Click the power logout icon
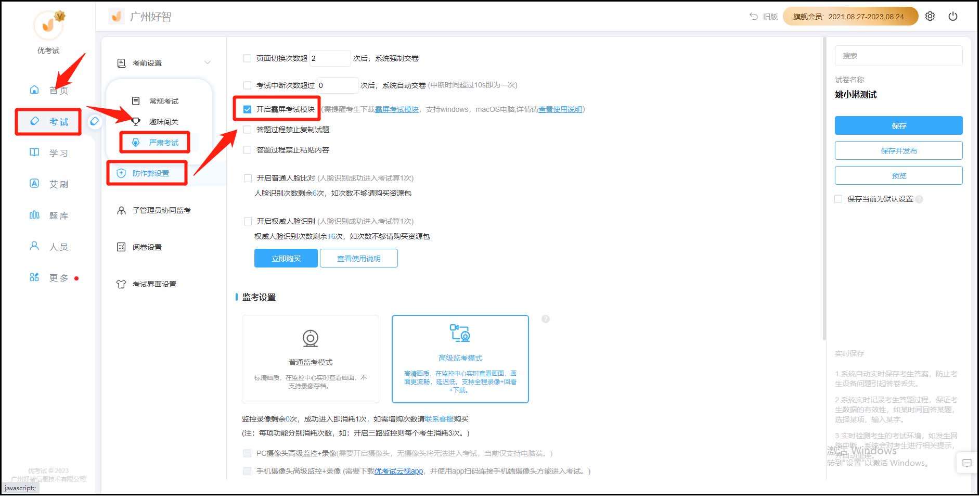This screenshot has width=980, height=497. (x=953, y=16)
